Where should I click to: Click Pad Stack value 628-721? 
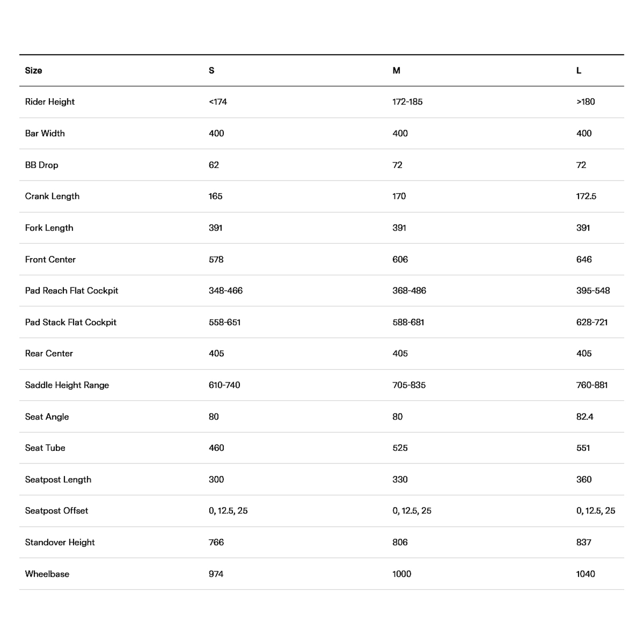point(592,323)
